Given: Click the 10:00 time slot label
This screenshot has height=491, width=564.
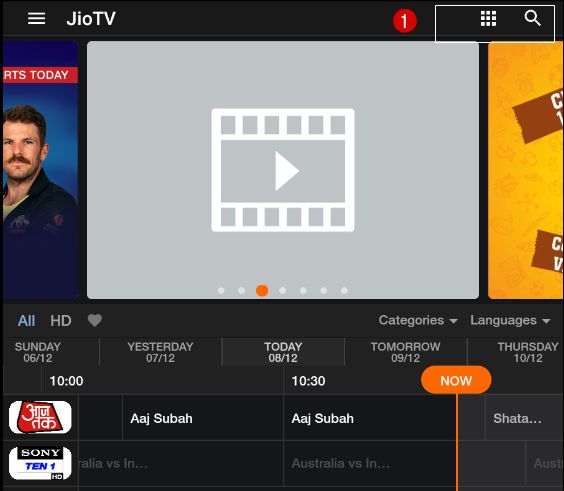Looking at the screenshot, I should [67, 381].
